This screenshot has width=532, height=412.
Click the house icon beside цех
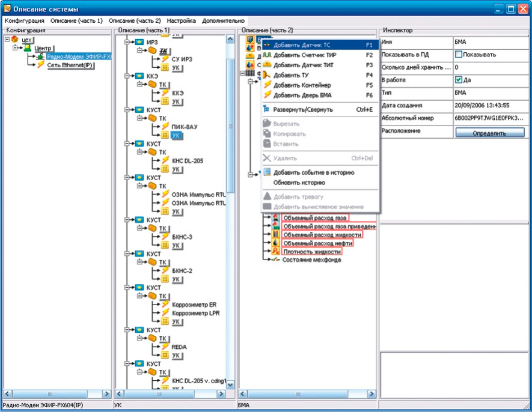point(14,39)
